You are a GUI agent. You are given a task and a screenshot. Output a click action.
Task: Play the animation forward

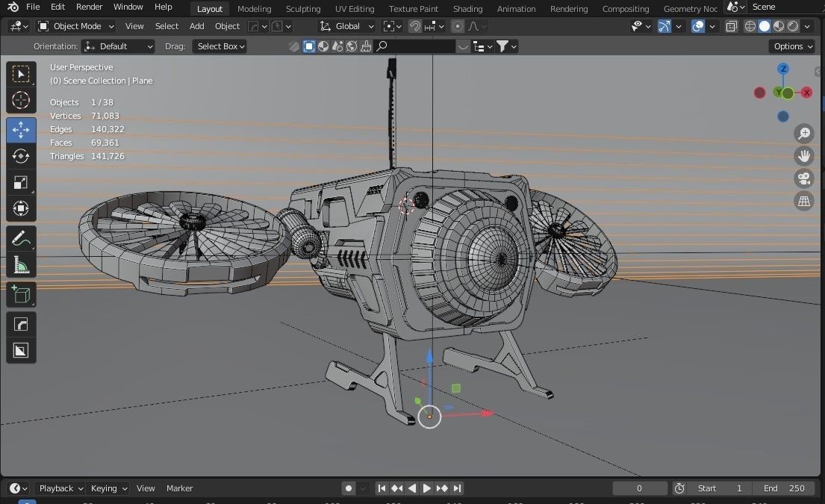[427, 488]
